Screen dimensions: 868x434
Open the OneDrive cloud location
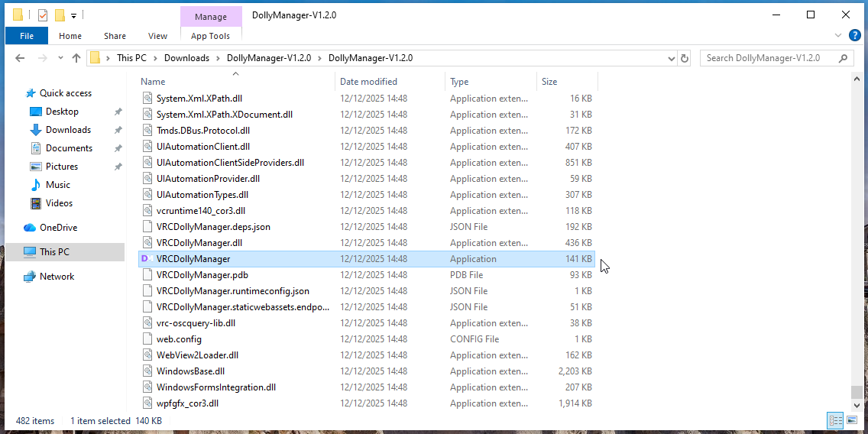point(58,228)
